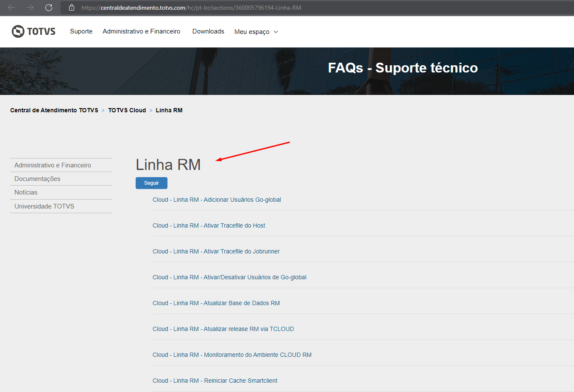
Task: Click the Linha RM section heading
Action: click(168, 165)
